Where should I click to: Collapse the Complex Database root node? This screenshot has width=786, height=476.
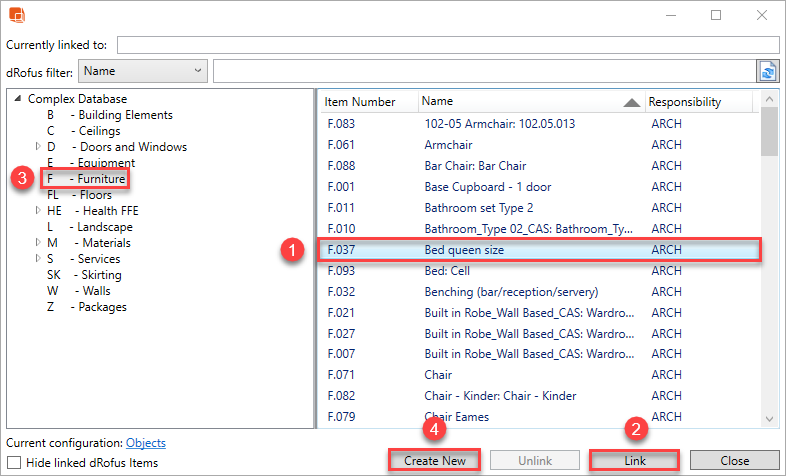pyautogui.click(x=18, y=99)
